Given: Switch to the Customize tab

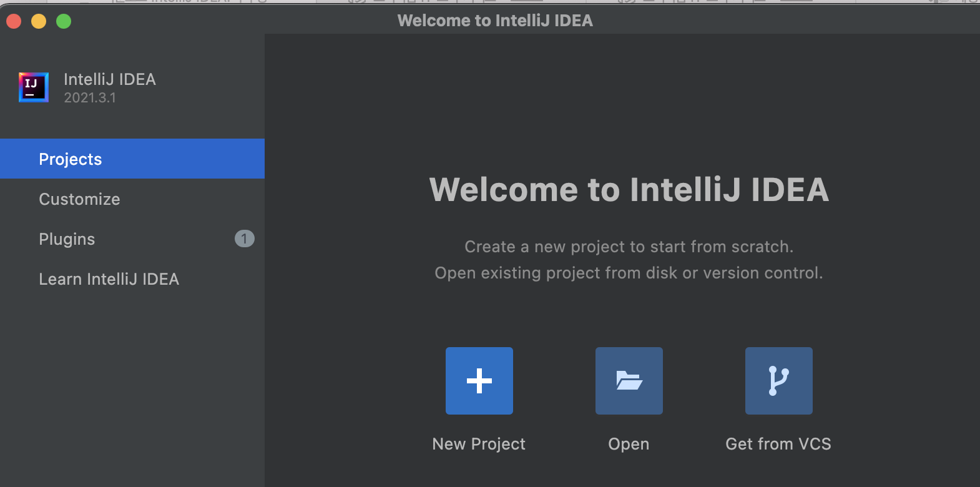Looking at the screenshot, I should (x=132, y=199).
